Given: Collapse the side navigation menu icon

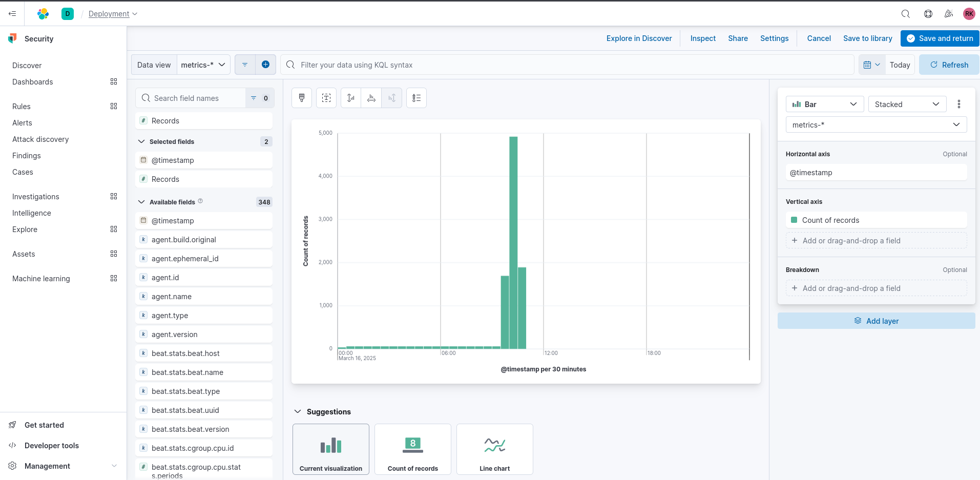Looking at the screenshot, I should coord(12,14).
